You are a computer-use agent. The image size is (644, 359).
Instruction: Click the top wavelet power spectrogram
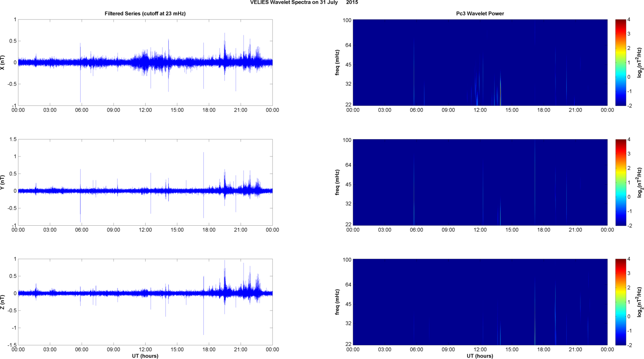click(x=480, y=62)
